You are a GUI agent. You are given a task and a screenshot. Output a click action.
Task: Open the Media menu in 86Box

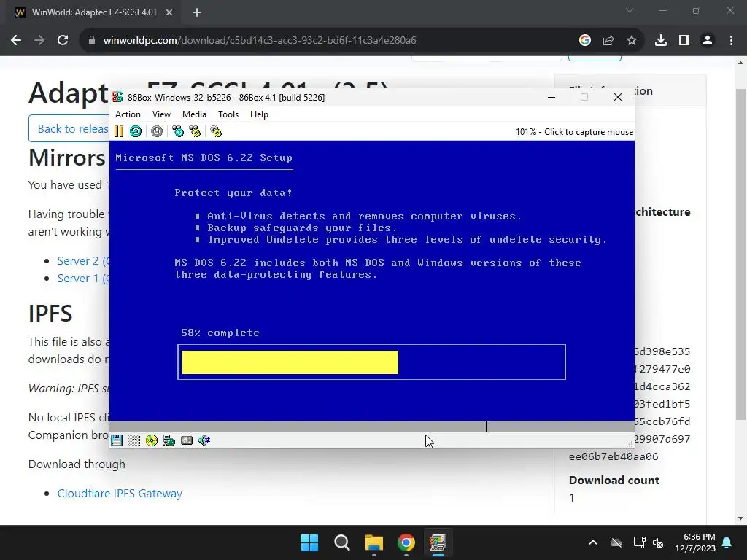pos(194,114)
